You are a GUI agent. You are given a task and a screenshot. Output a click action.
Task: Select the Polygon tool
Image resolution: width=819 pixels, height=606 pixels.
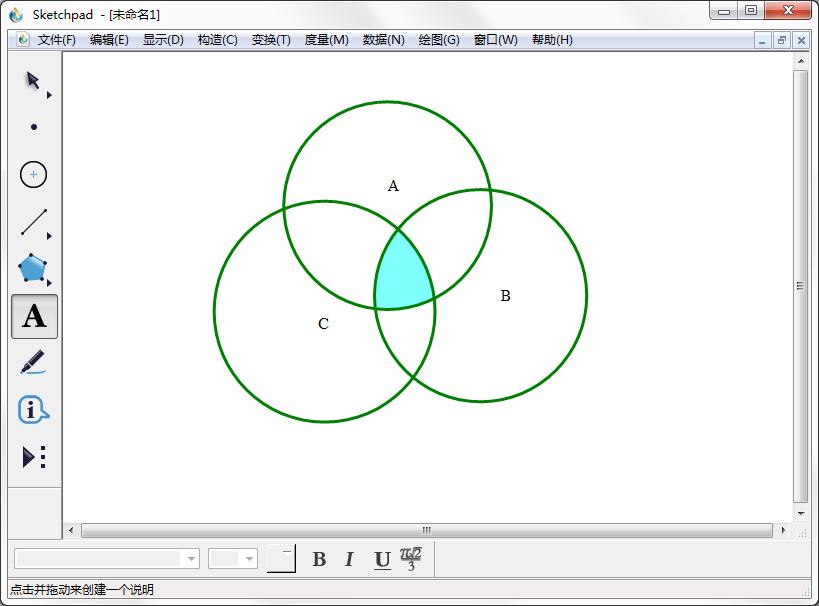32,268
